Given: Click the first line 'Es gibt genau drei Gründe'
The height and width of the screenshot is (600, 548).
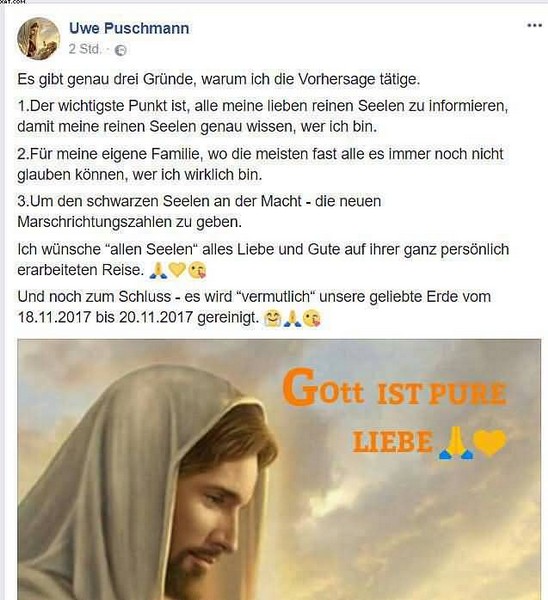Looking at the screenshot, I should (219, 80).
